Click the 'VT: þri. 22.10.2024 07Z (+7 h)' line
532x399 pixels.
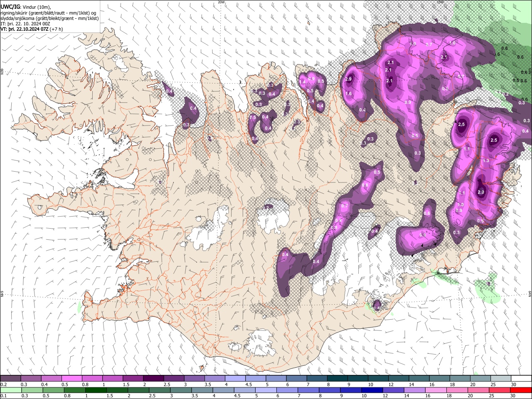pos(32,29)
